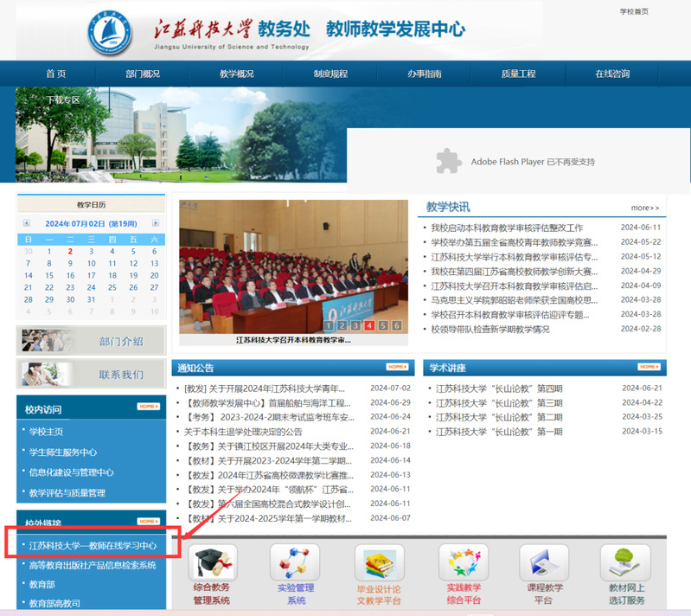Screen dimensions: 691x616
Task: Open the 实验管理系统 molecule icon
Action: [295, 562]
